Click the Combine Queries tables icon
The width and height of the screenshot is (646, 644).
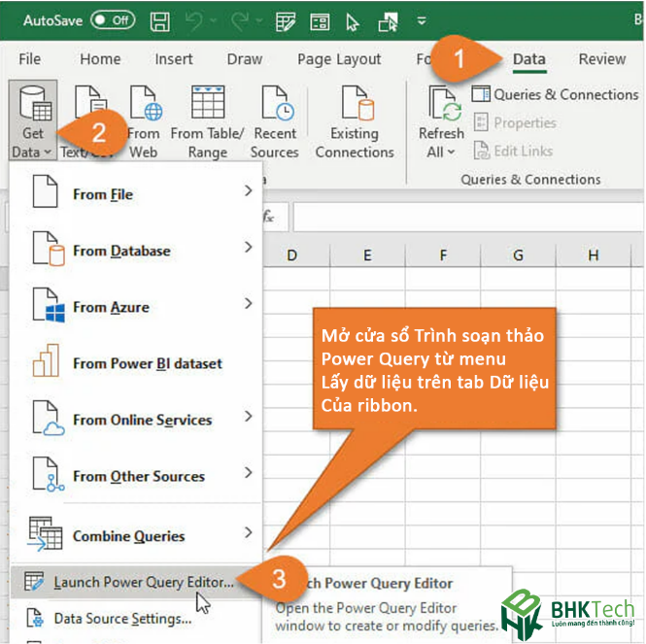tap(45, 534)
